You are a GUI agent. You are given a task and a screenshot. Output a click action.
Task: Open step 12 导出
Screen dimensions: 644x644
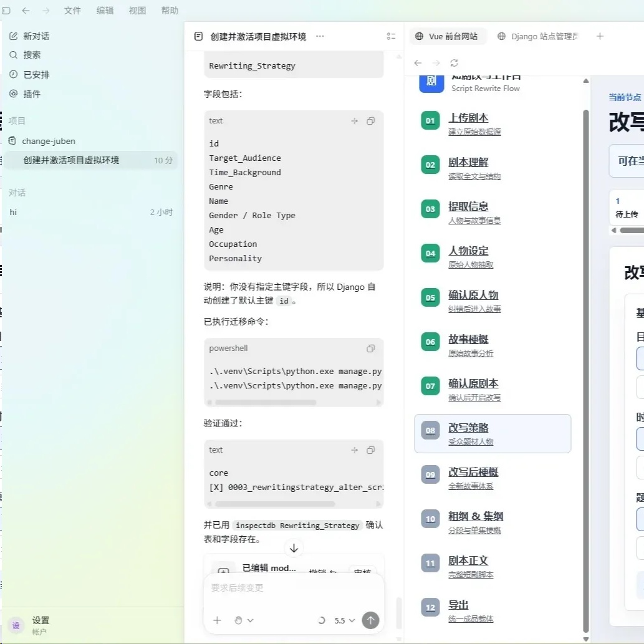tap(493, 611)
